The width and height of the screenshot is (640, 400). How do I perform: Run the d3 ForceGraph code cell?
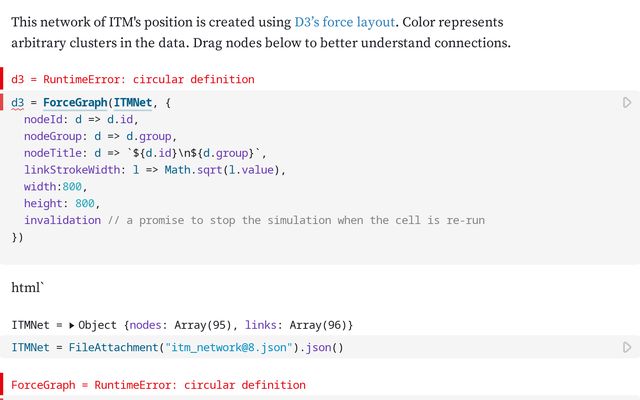tap(627, 103)
